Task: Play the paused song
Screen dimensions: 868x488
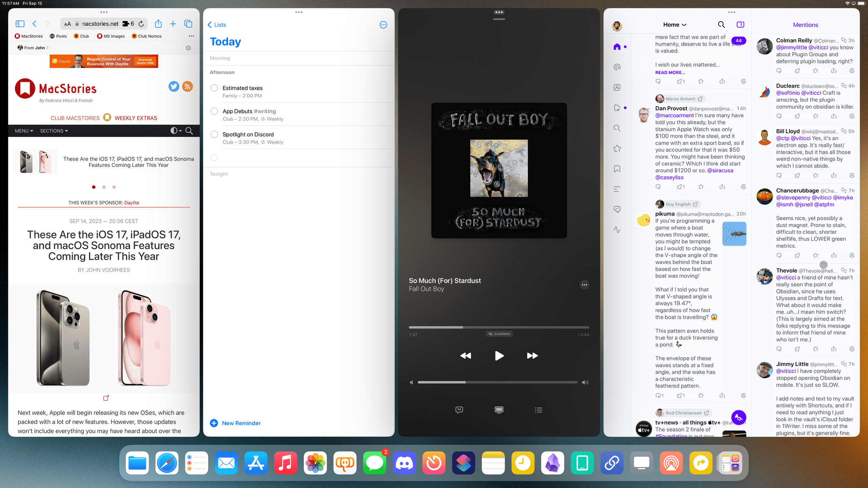Action: point(499,356)
